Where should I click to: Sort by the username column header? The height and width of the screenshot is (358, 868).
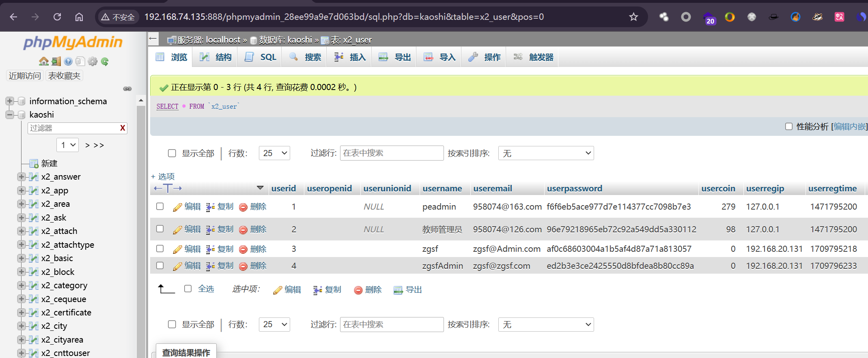[442, 189]
